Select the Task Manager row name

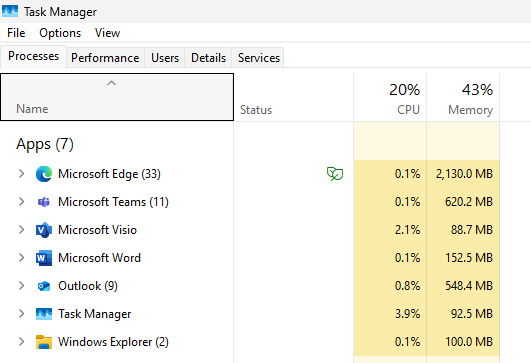94,314
